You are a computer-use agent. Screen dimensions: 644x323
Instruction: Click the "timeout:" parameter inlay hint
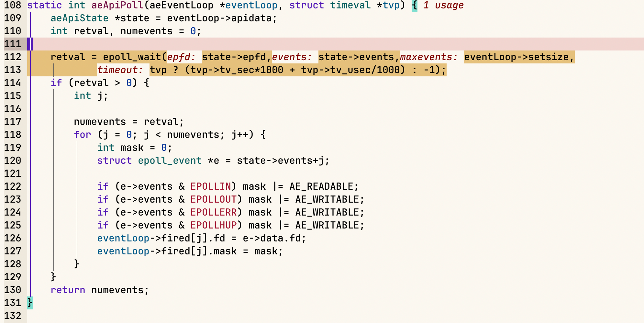click(x=120, y=70)
